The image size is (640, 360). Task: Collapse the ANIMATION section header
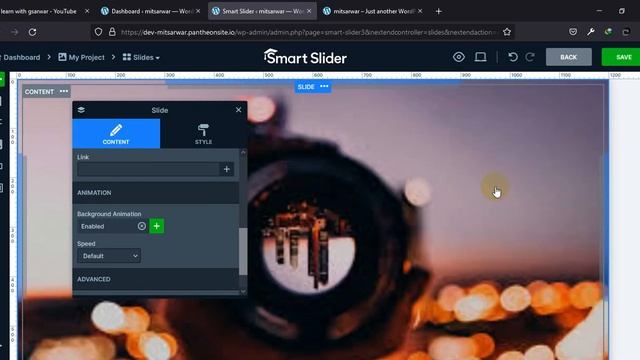(x=156, y=193)
